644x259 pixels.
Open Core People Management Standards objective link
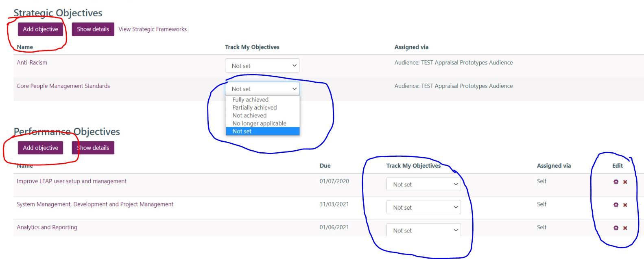click(x=63, y=86)
